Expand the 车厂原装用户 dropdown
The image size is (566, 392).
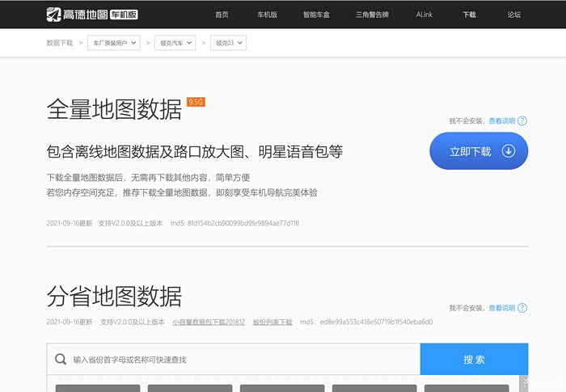[114, 43]
